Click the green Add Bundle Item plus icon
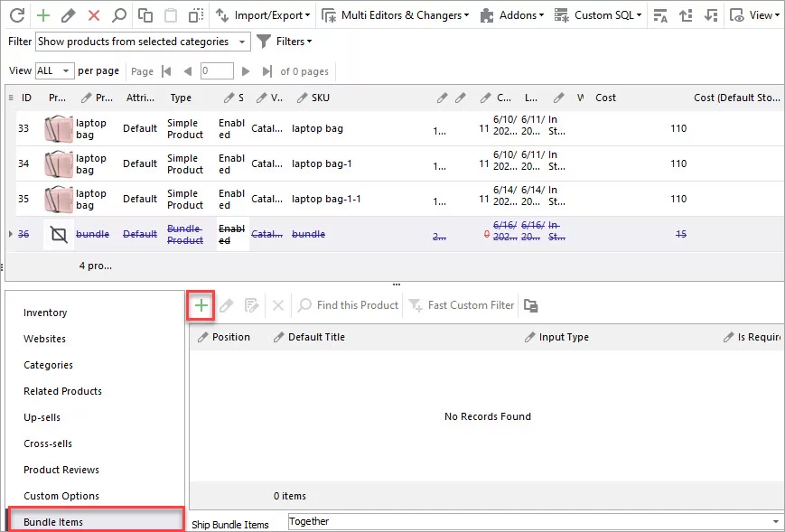The image size is (785, 532). click(201, 305)
